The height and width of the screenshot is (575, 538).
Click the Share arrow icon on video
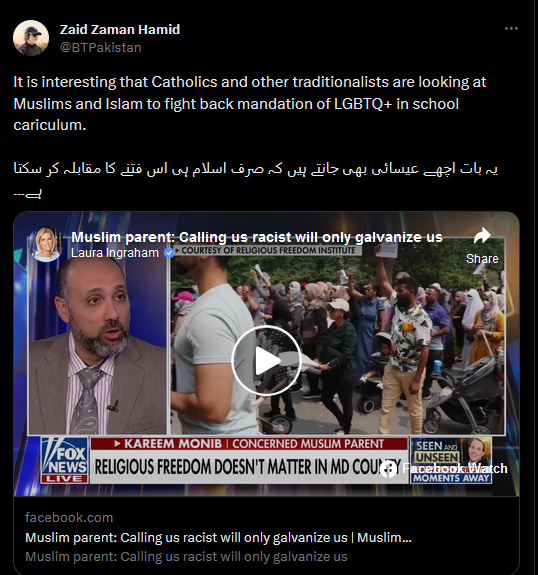pos(482,236)
